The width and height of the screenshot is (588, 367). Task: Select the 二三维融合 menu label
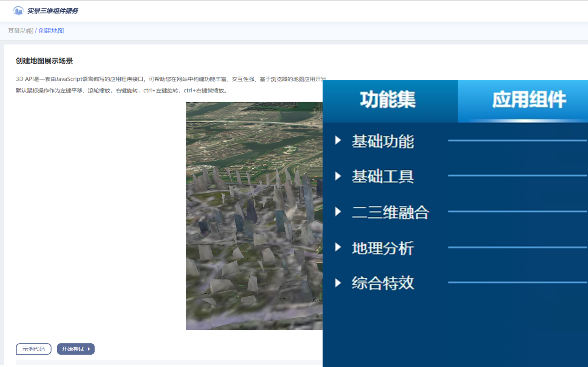[390, 212]
